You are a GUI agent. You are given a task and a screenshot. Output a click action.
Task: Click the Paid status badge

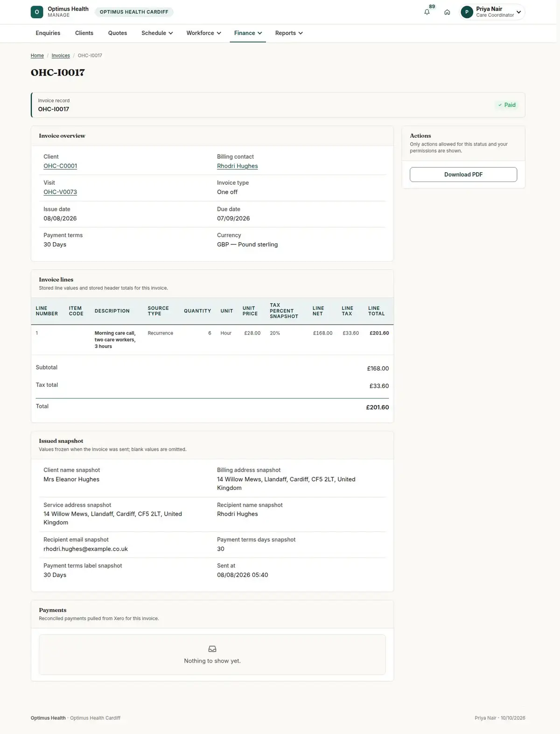(506, 105)
